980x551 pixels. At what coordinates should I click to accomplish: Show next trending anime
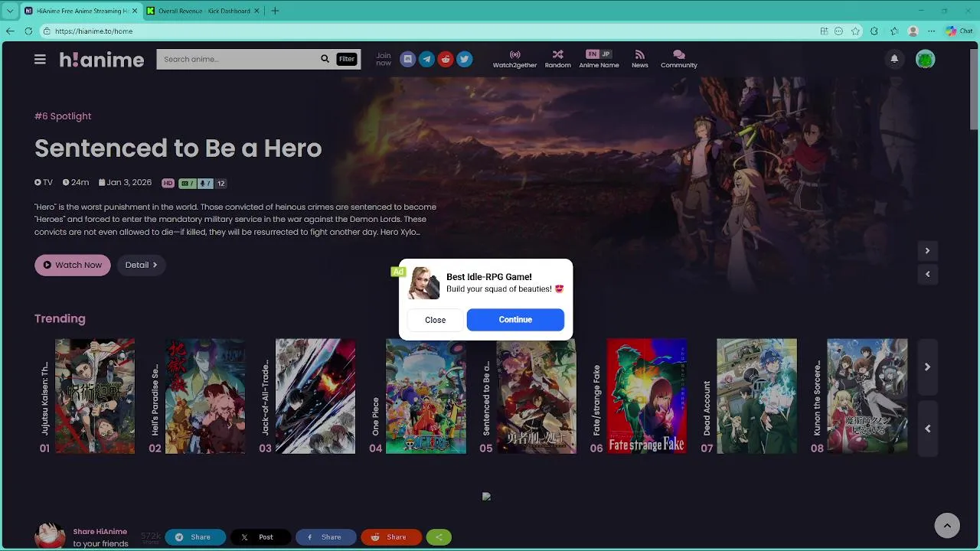pos(927,367)
